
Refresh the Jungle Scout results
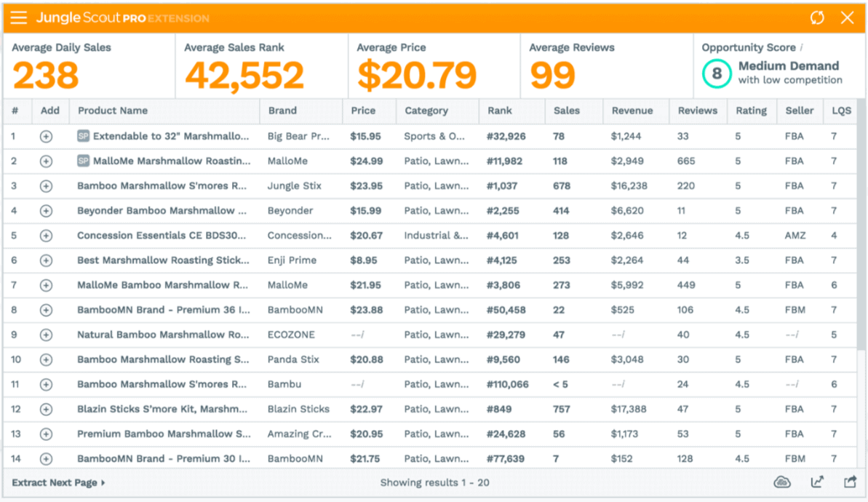pos(817,18)
